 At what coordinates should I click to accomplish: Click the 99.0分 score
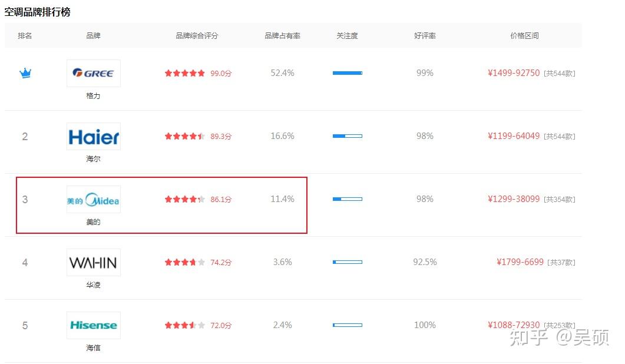click(x=221, y=74)
